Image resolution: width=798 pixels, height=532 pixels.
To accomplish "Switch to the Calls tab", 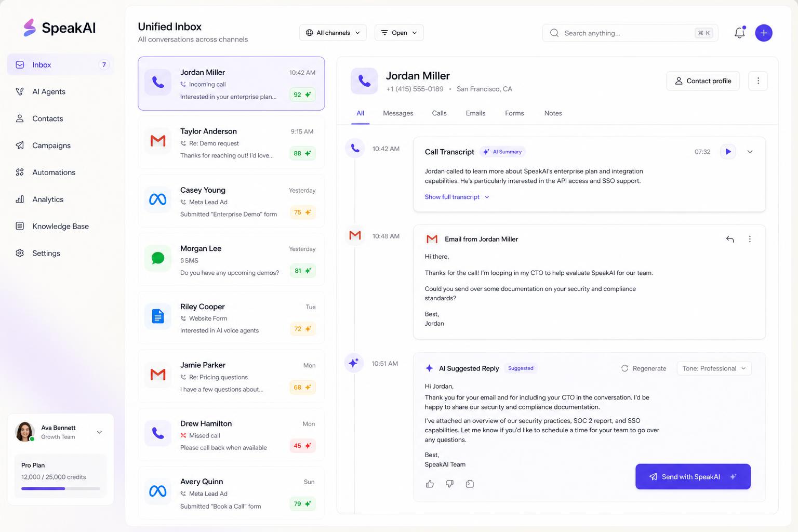I will (439, 113).
